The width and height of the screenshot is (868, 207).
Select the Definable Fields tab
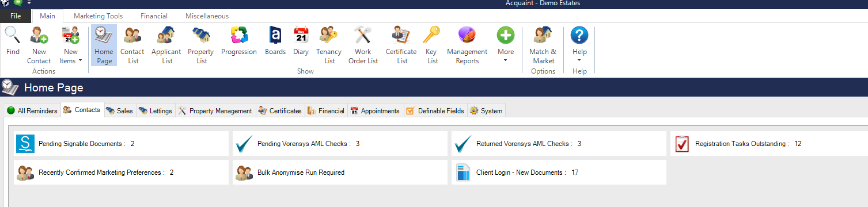coord(435,111)
